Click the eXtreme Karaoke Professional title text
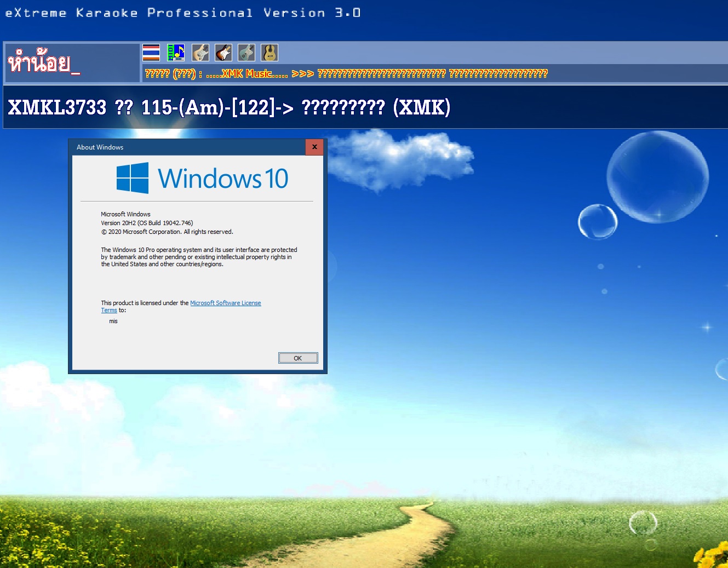This screenshot has height=568, width=728. pyautogui.click(x=183, y=13)
